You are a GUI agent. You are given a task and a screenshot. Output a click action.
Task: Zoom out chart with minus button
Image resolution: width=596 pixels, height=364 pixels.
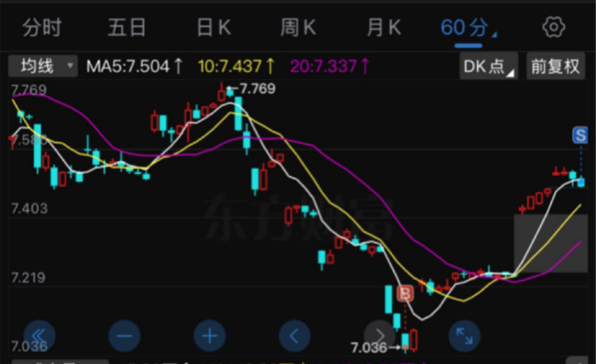(x=124, y=336)
